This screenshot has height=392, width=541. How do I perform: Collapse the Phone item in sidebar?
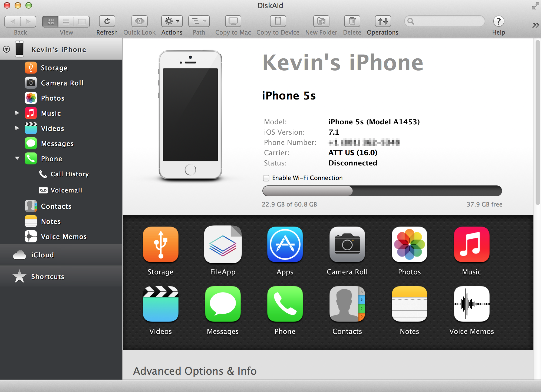pos(17,158)
